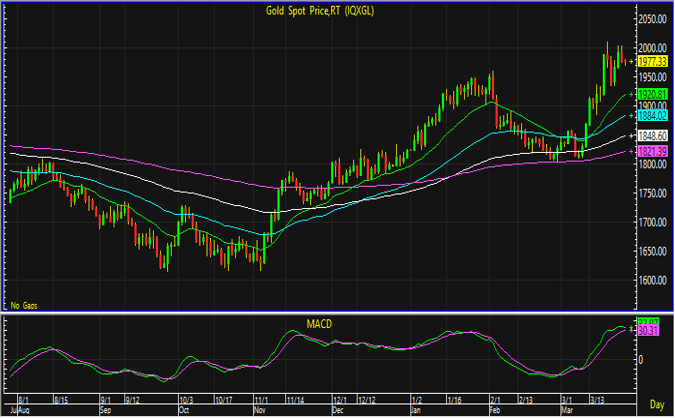Select the green 1920.81 moving average label
Viewport: 675px width, 418px height.
(x=653, y=94)
